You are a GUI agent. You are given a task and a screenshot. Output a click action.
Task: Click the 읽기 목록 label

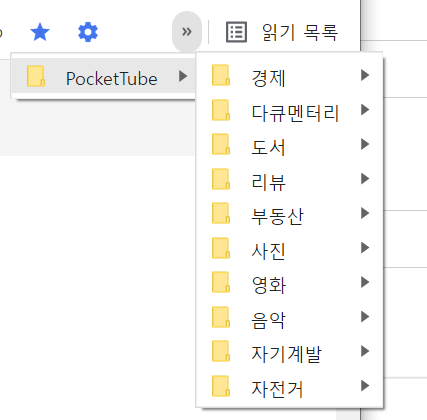tap(300, 32)
